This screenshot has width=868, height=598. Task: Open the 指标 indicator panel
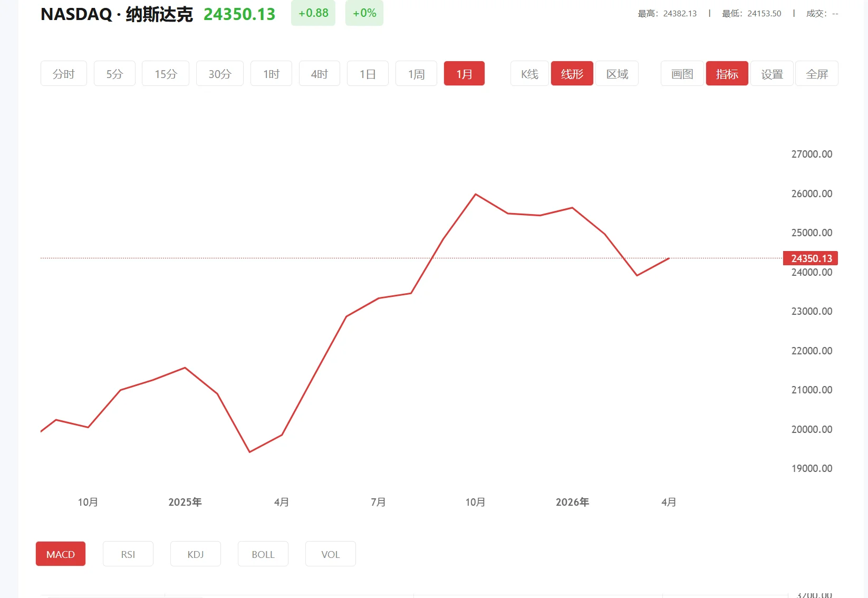[x=727, y=73]
